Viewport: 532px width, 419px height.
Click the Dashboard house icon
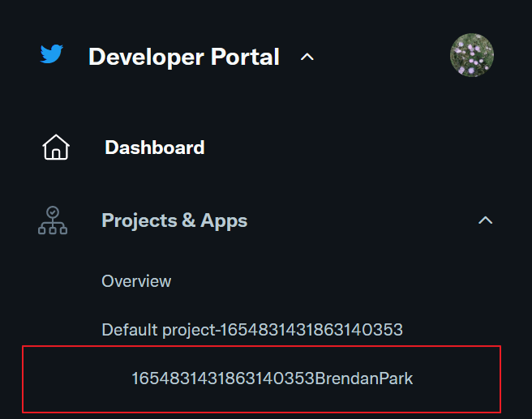[56, 148]
